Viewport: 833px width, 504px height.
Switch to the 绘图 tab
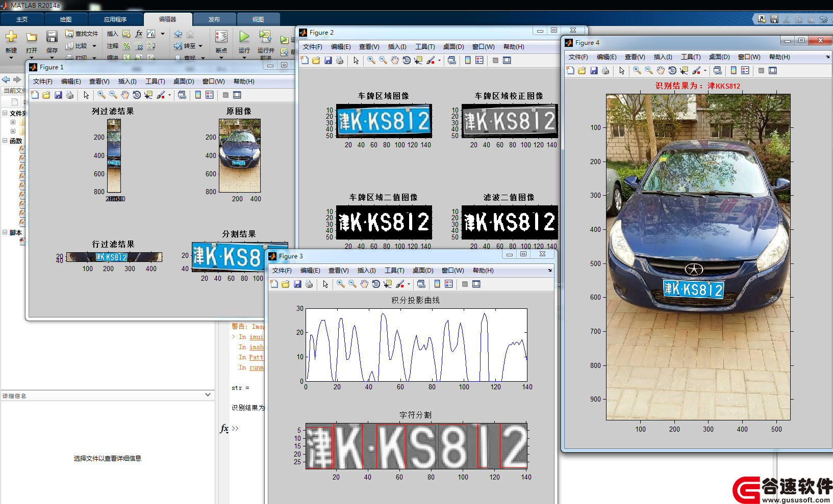point(66,19)
